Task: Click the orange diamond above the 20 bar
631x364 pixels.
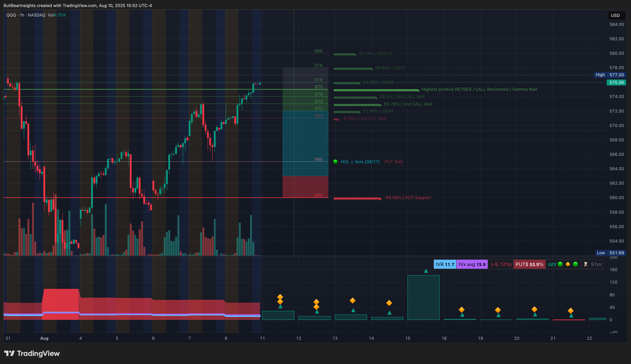Action: [534, 309]
